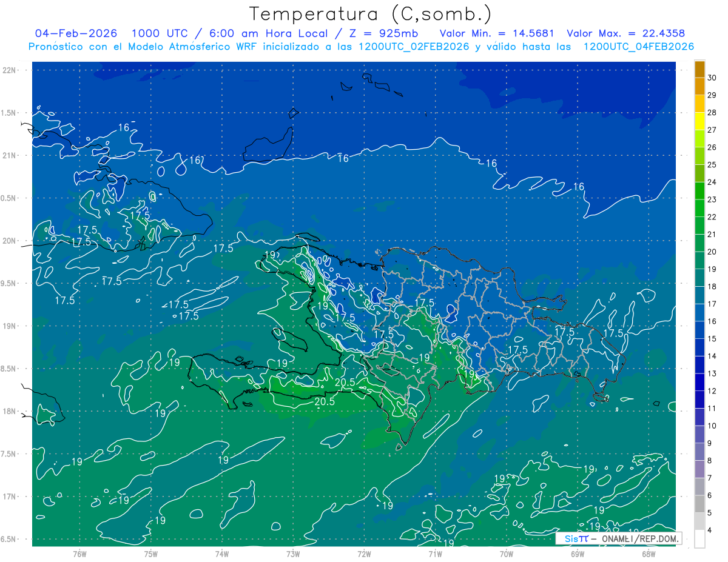Pick the purple swatch between 7 and 8
This screenshot has width=728, height=562.
click(700, 469)
